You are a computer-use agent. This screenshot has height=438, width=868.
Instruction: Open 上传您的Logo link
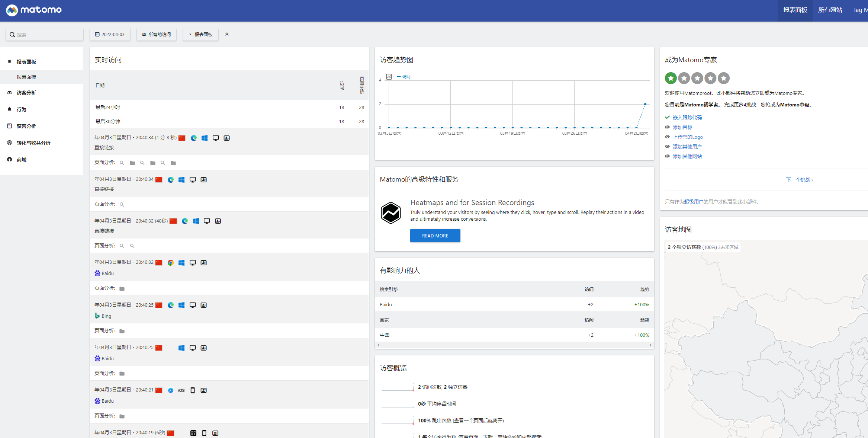point(688,137)
